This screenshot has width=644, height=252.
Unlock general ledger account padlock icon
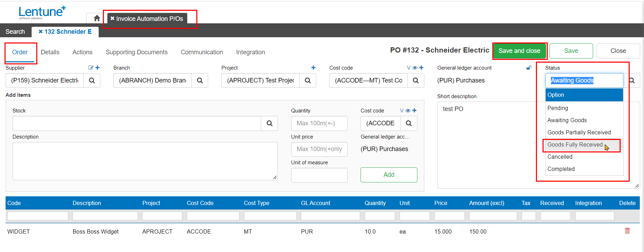529,68
